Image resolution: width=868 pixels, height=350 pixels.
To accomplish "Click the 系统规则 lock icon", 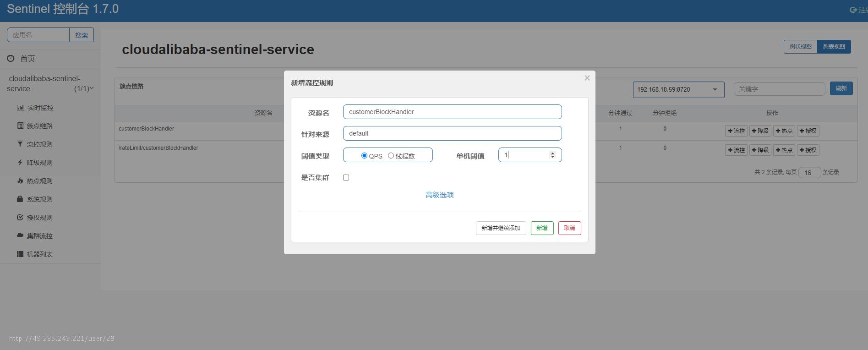I will pos(20,199).
